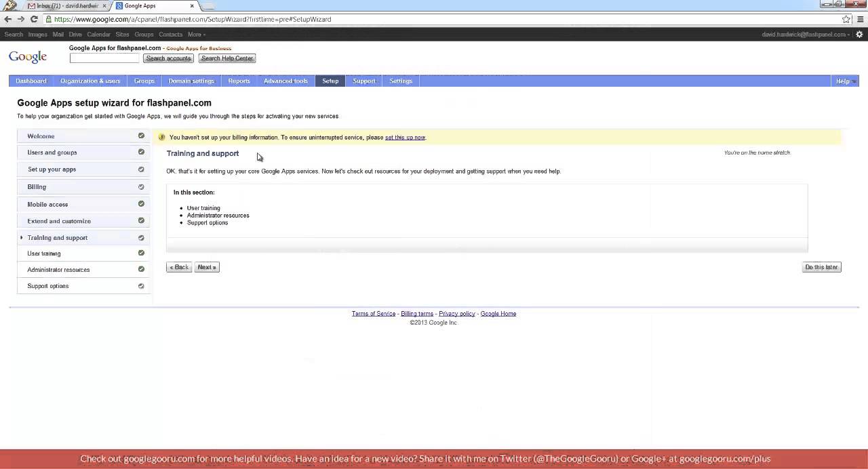Open Mail in the Google bar
This screenshot has width=868, height=469.
tap(58, 35)
